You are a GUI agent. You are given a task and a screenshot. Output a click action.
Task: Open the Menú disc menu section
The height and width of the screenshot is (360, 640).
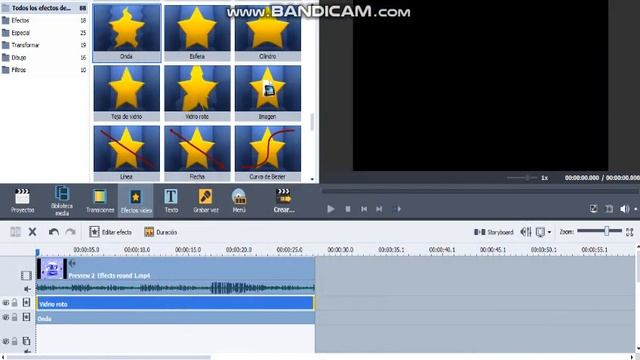point(239,201)
